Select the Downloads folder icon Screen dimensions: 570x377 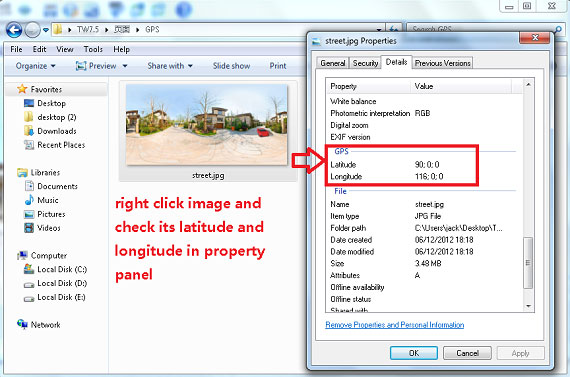click(29, 131)
